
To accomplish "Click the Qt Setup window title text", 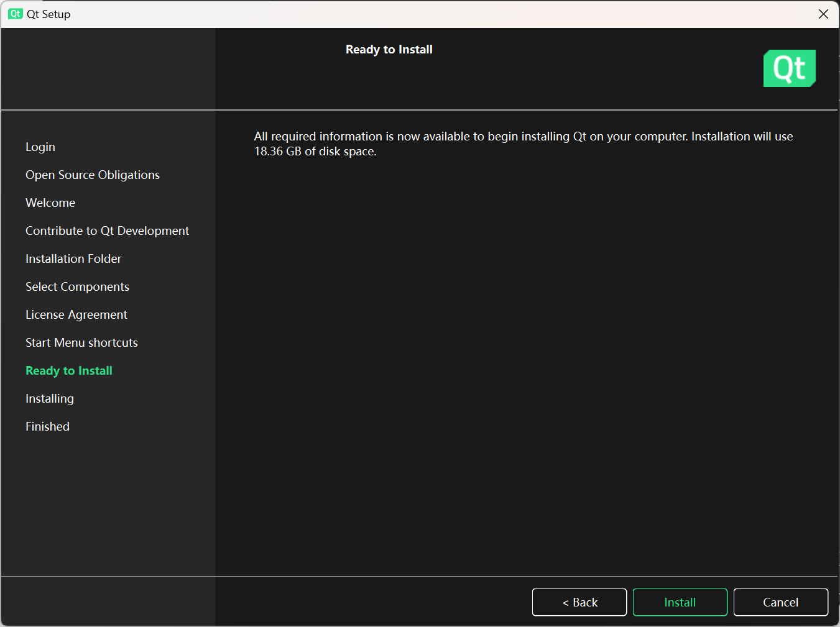I will click(x=48, y=14).
